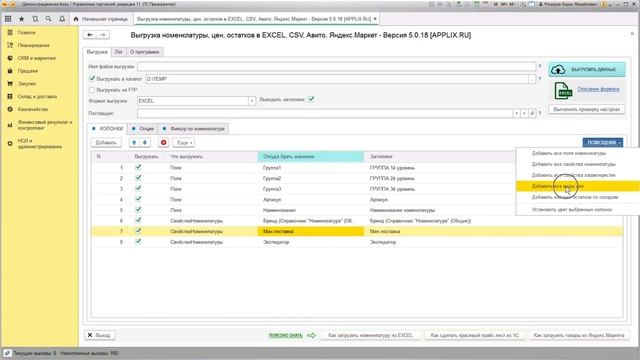Viewport: 640px width, 360px height.
Task: Move the selected column row down
Action: [x=145, y=142]
